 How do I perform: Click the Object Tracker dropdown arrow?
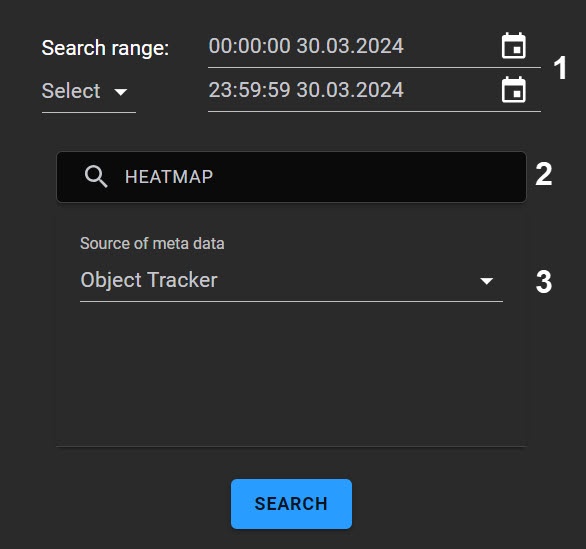(486, 281)
